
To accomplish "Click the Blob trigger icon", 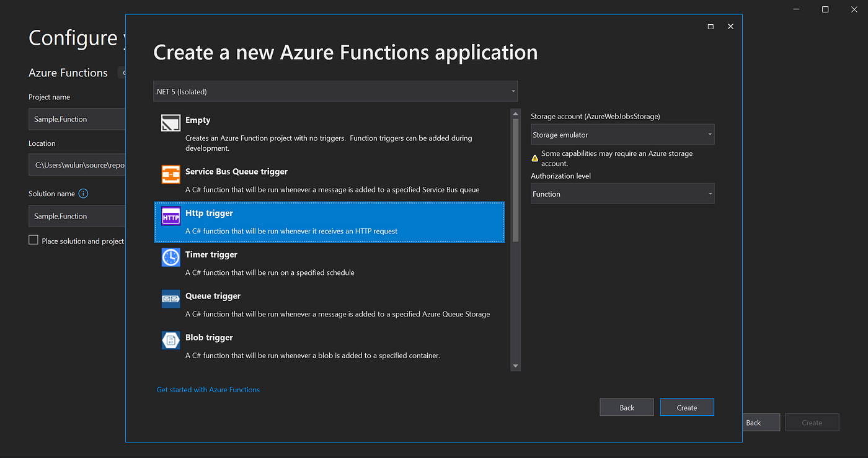I will [170, 340].
